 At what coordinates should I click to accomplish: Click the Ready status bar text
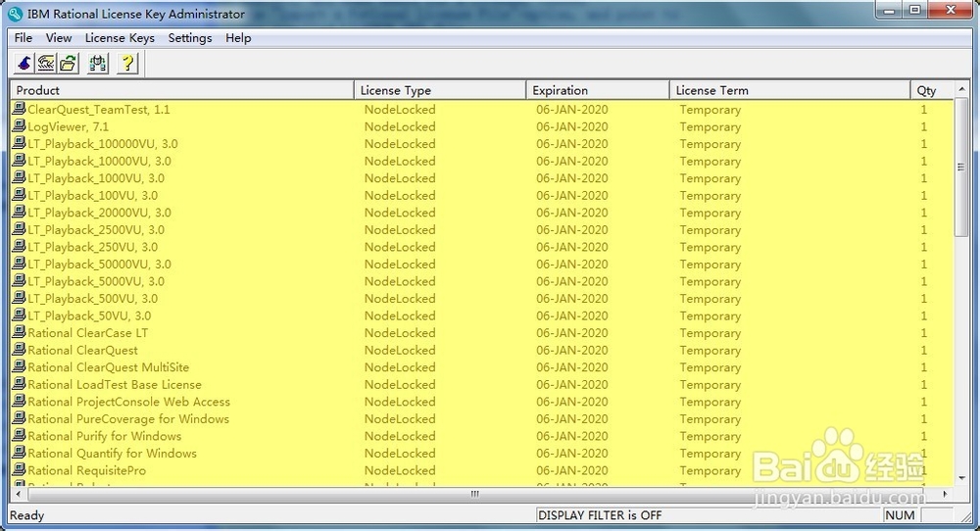click(26, 514)
